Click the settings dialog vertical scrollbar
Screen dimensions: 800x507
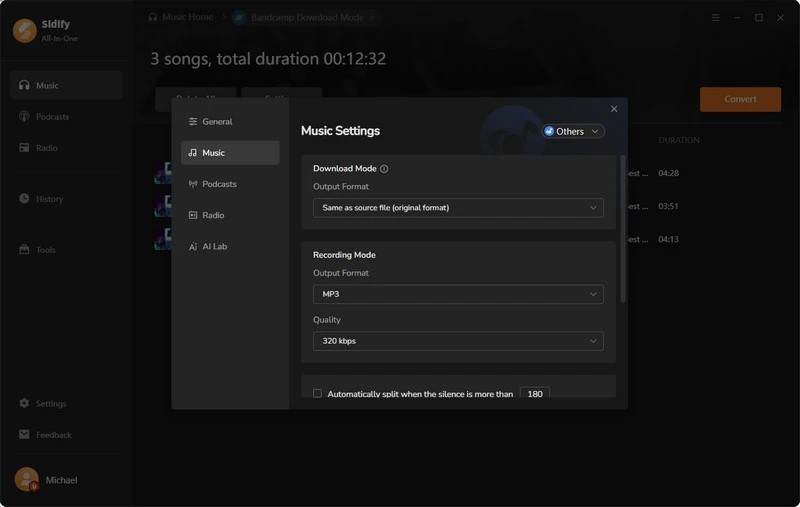pyautogui.click(x=622, y=230)
